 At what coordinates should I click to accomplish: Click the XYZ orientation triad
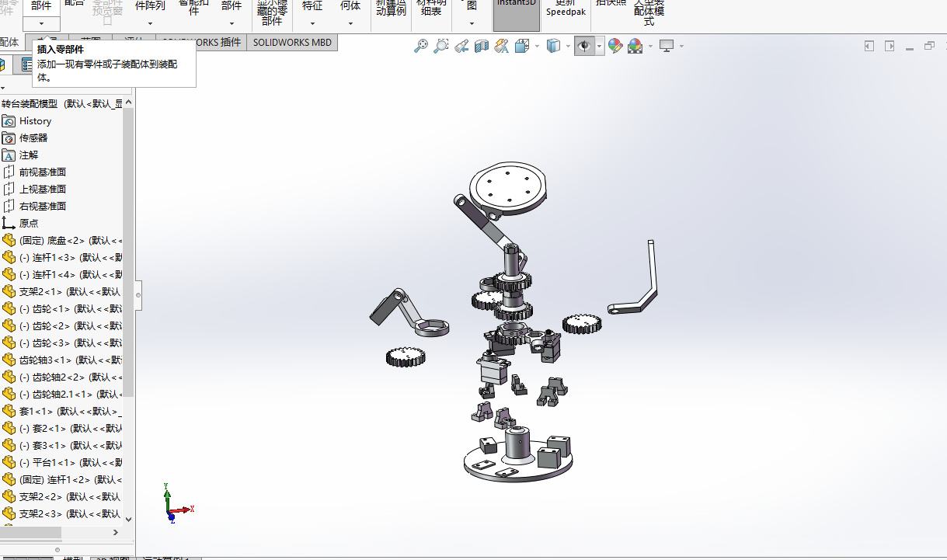click(177, 503)
